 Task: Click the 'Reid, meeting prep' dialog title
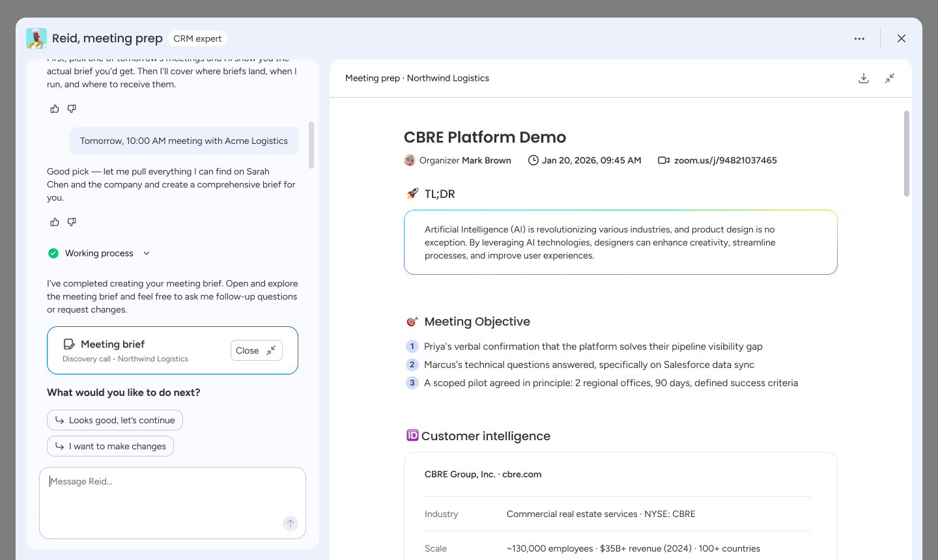click(107, 38)
